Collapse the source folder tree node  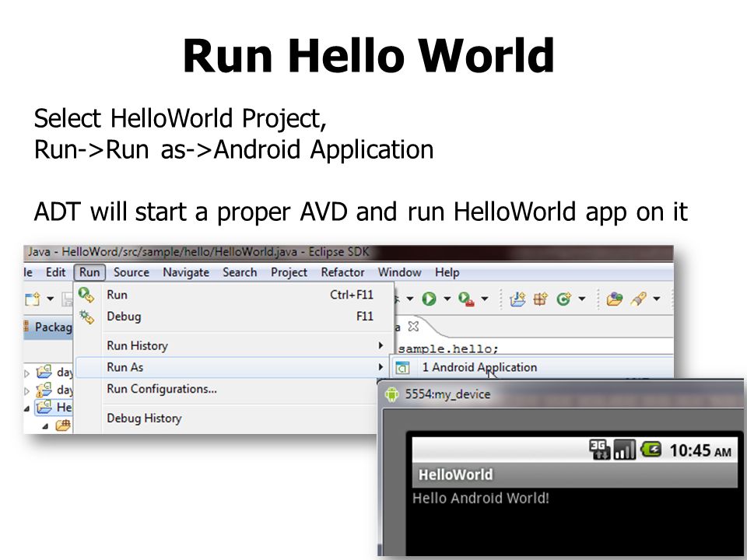tap(45, 426)
